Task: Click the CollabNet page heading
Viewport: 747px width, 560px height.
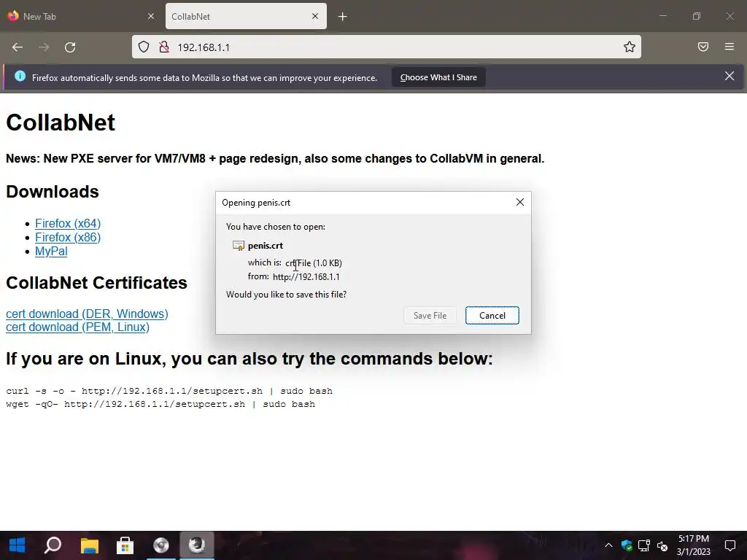Action: [x=61, y=122]
